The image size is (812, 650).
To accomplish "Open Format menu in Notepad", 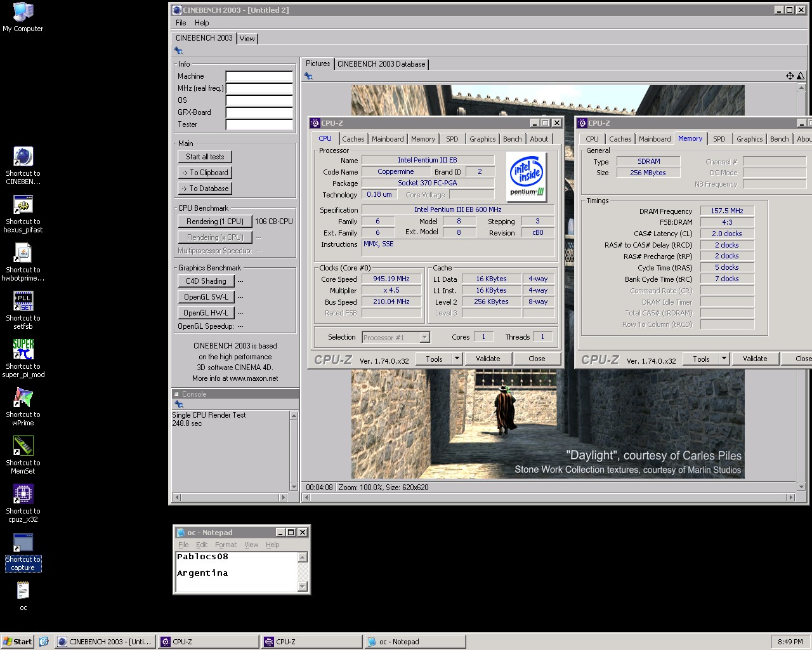I will (225, 545).
